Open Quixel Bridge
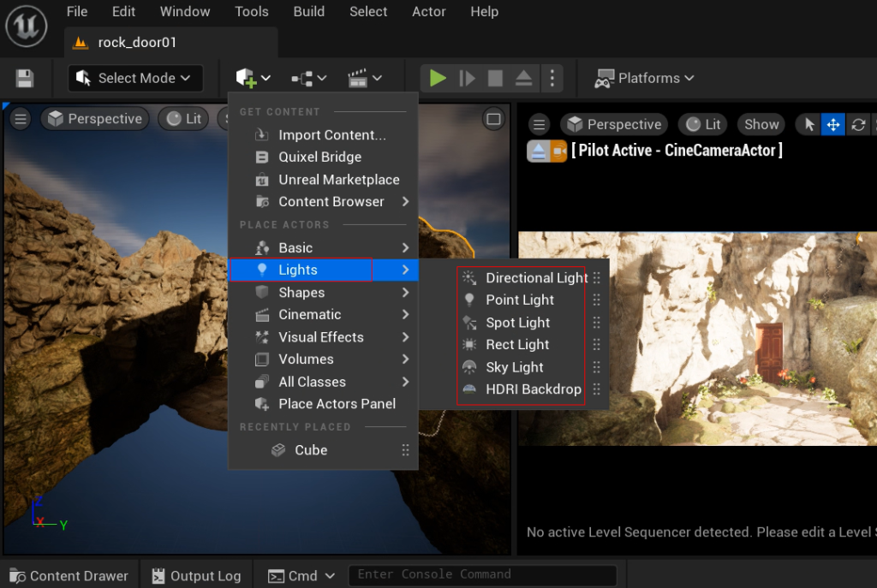The width and height of the screenshot is (877, 588). [323, 157]
